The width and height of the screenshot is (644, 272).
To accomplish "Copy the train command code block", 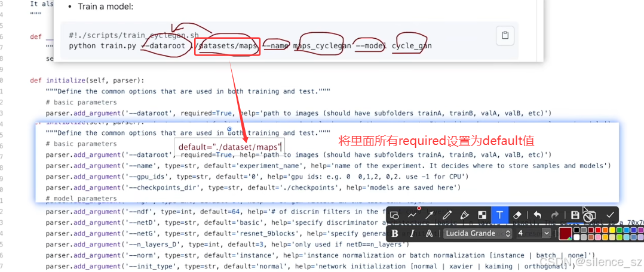I will click(505, 36).
